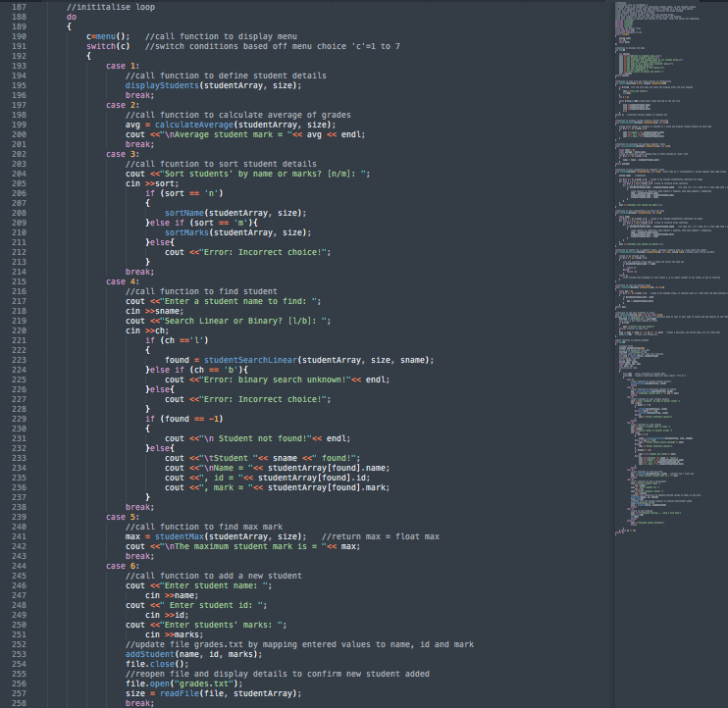Click 'studentArray[found].name' expression
The image size is (728, 708).
pyautogui.click(x=329, y=468)
